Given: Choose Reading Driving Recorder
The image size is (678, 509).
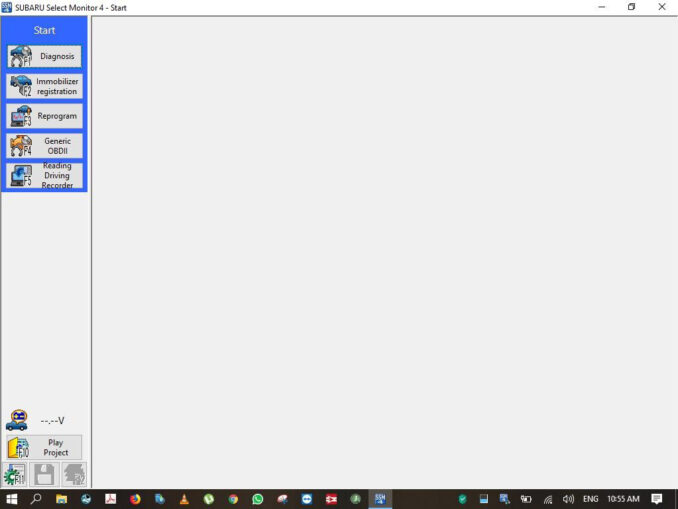Looking at the screenshot, I should click(x=45, y=176).
